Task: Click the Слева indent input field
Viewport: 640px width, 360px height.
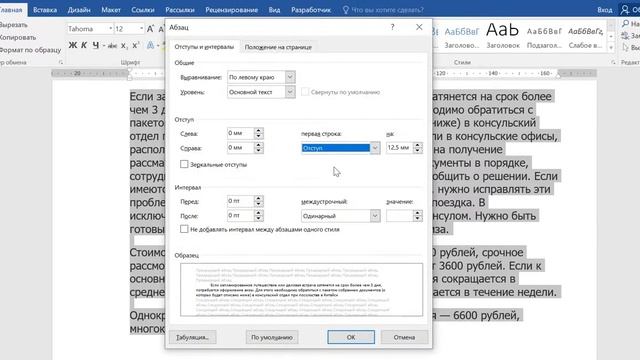Action: [241, 133]
